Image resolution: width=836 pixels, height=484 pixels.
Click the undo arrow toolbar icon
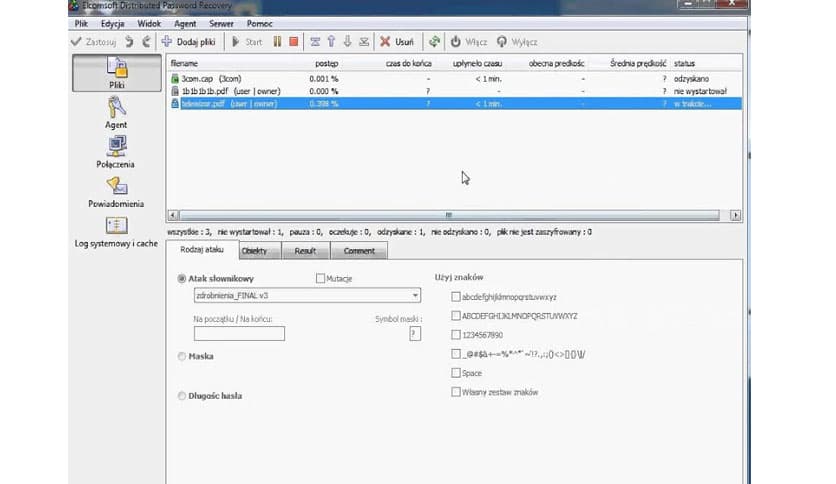click(x=129, y=42)
